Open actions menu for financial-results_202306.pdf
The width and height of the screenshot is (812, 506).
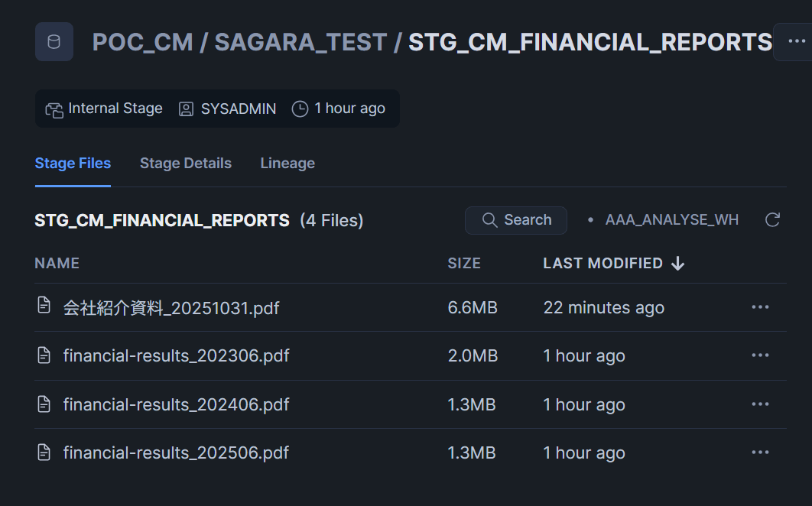point(760,355)
